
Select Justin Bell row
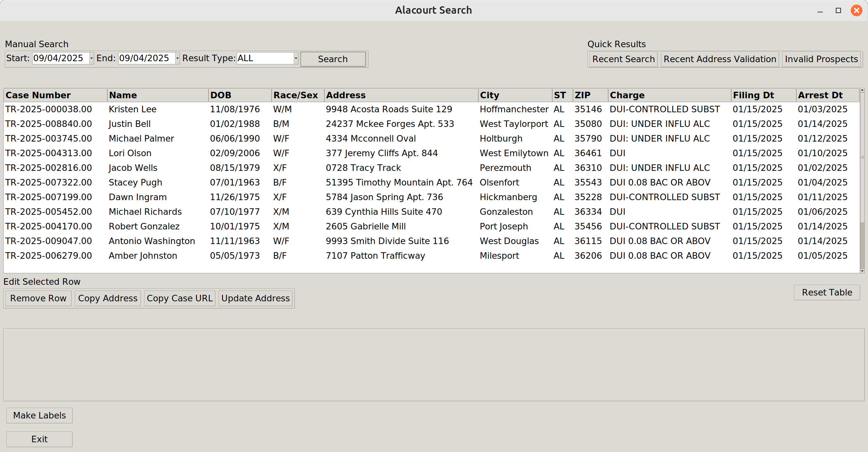431,124
